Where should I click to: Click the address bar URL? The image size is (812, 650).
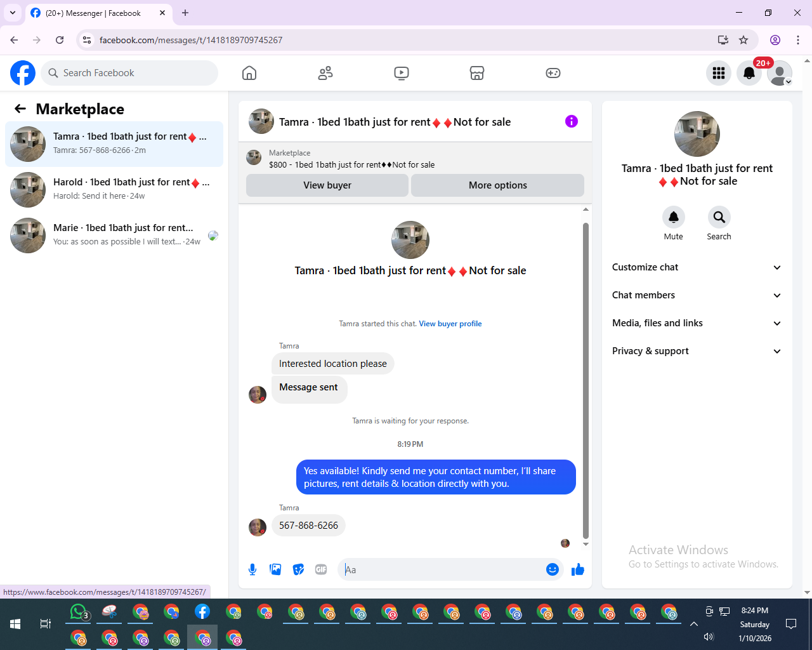[191, 40]
